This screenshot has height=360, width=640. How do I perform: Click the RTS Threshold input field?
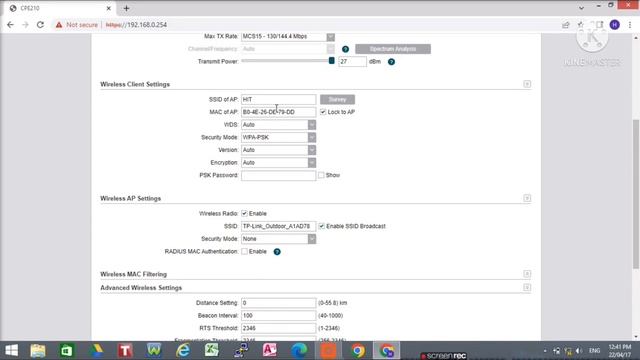[278, 328]
